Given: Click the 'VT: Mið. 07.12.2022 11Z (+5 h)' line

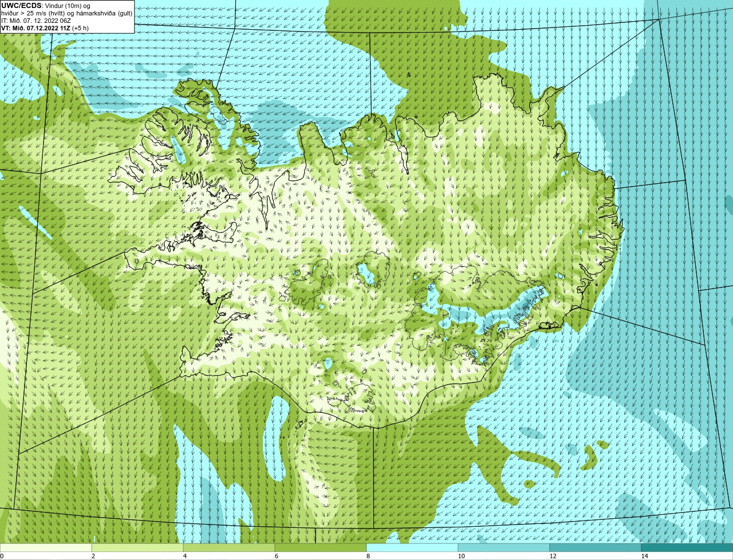Looking at the screenshot, I should click(45, 27).
